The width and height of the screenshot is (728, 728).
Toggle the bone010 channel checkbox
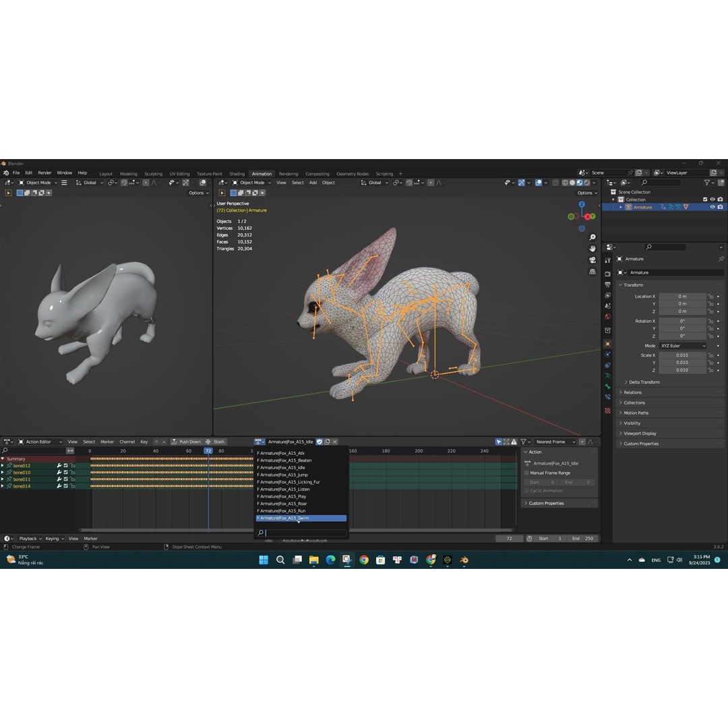point(65,472)
